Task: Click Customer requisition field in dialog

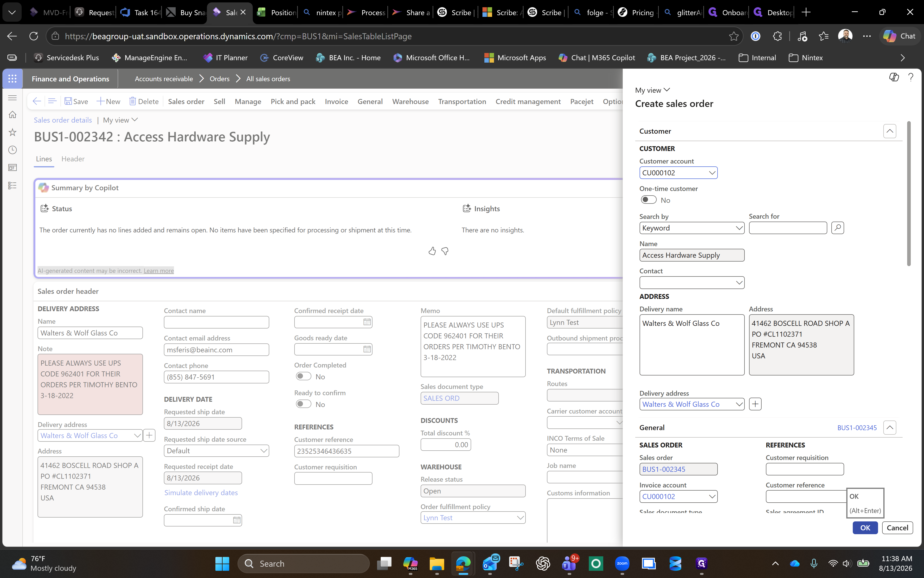Action: click(x=804, y=469)
